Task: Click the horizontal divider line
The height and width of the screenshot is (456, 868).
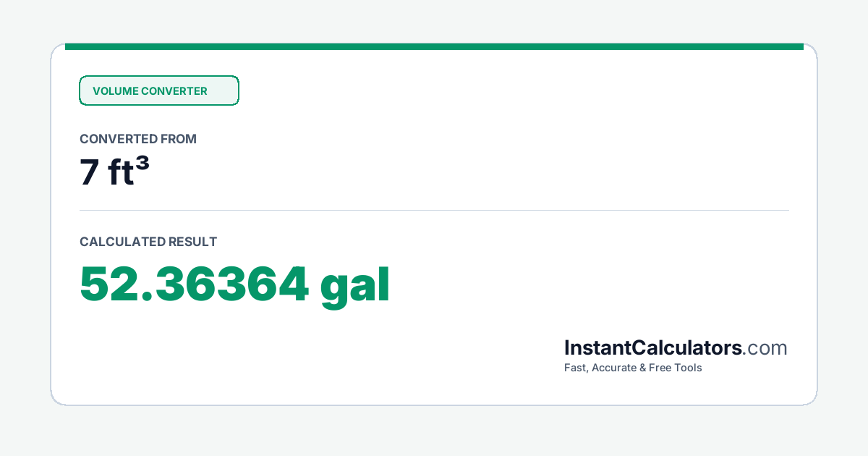Action: [x=434, y=211]
